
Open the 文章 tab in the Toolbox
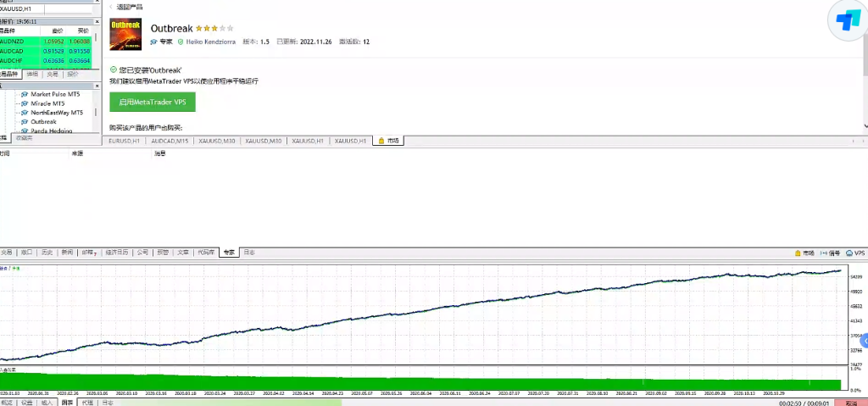point(183,253)
